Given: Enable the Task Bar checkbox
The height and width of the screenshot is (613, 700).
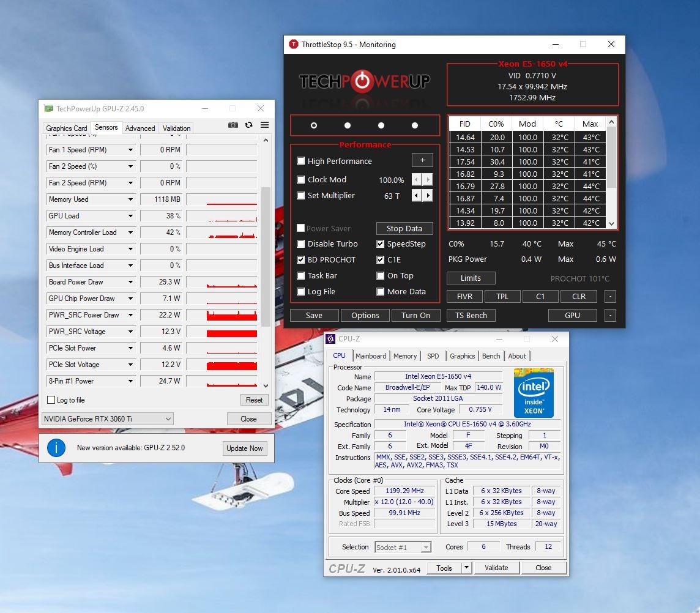Looking at the screenshot, I should click(301, 276).
